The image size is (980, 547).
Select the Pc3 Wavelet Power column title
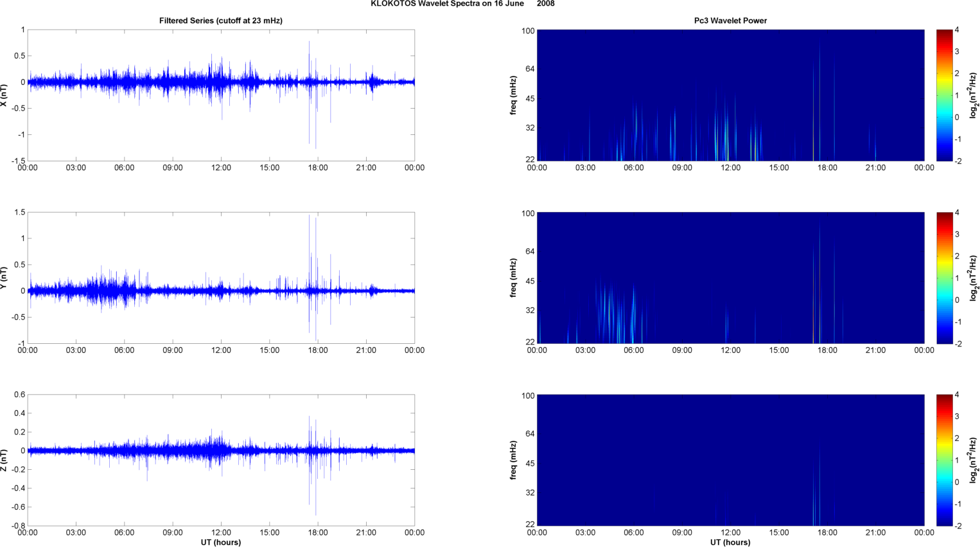coord(730,21)
